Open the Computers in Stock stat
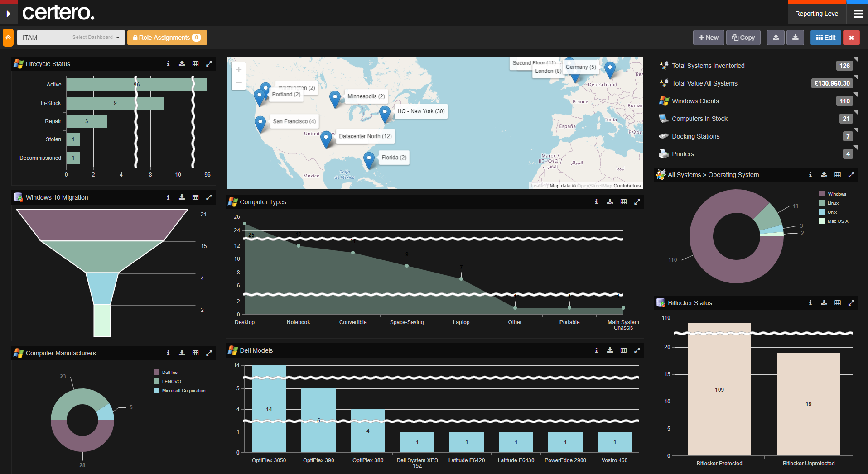This screenshot has width=868, height=474. point(756,119)
